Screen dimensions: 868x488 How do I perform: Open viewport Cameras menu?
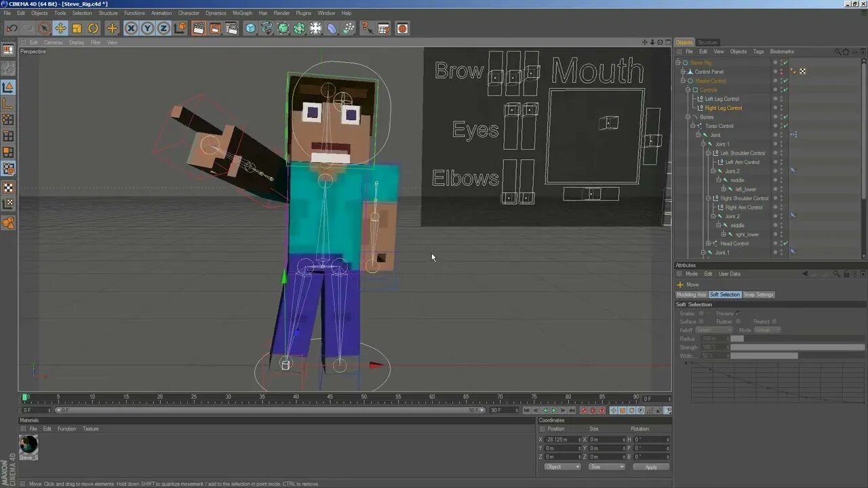click(53, 42)
